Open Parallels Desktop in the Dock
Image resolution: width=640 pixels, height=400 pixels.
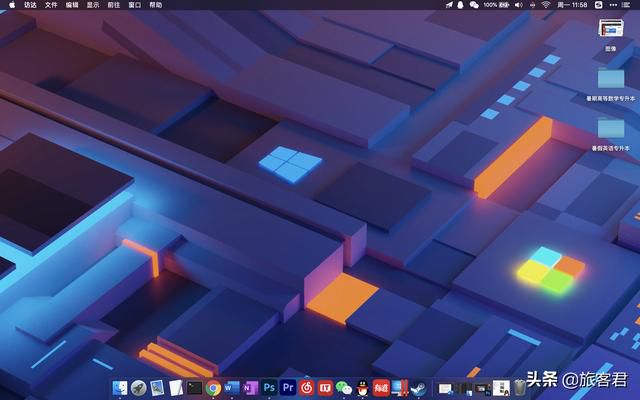pos(400,388)
